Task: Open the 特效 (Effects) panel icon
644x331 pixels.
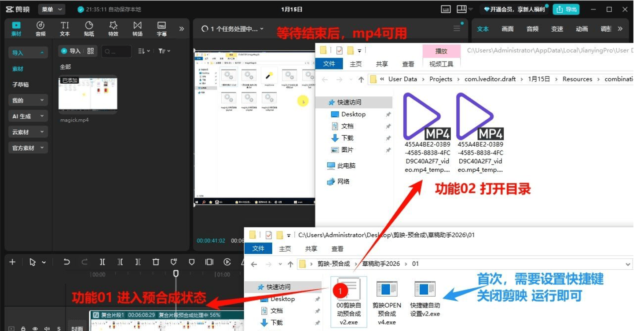Action: pos(113,27)
